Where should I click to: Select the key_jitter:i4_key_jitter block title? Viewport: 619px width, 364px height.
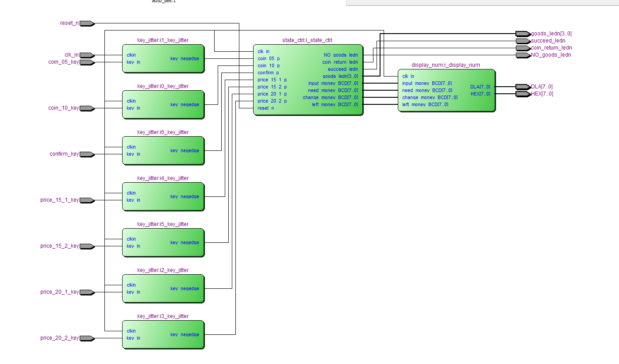[163, 178]
